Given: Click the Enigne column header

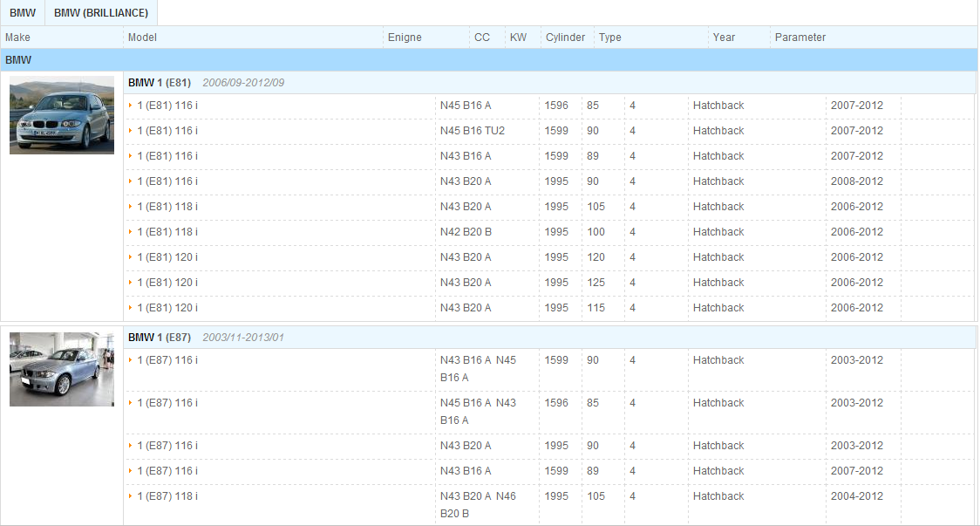Looking at the screenshot, I should pyautogui.click(x=405, y=38).
